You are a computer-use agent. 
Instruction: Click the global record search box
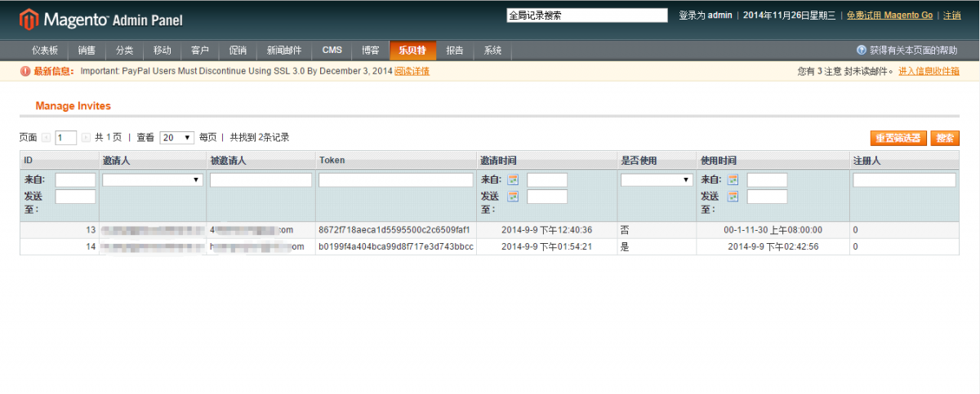pyautogui.click(x=587, y=15)
